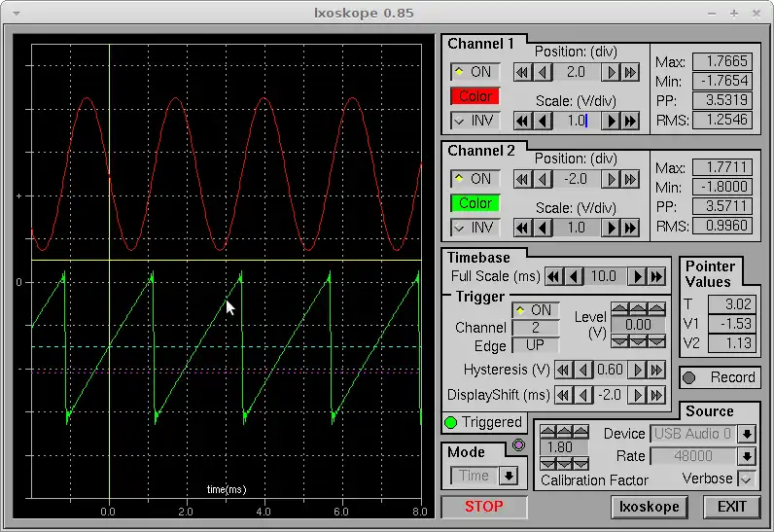Click the EXIT button

pos(731,507)
